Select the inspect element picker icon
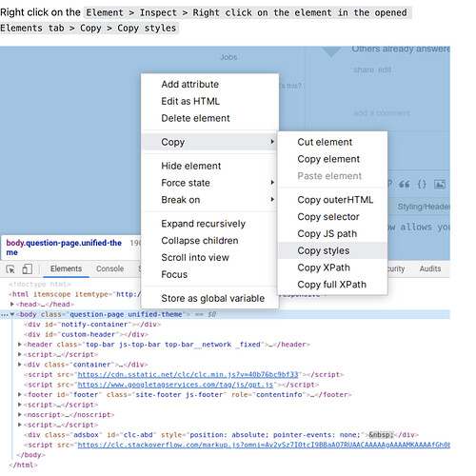 pos(10,269)
